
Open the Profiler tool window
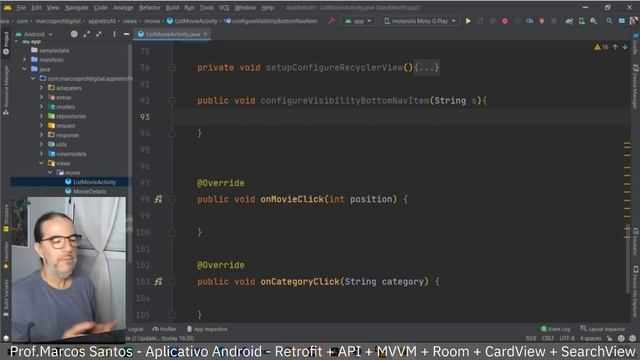point(164,329)
